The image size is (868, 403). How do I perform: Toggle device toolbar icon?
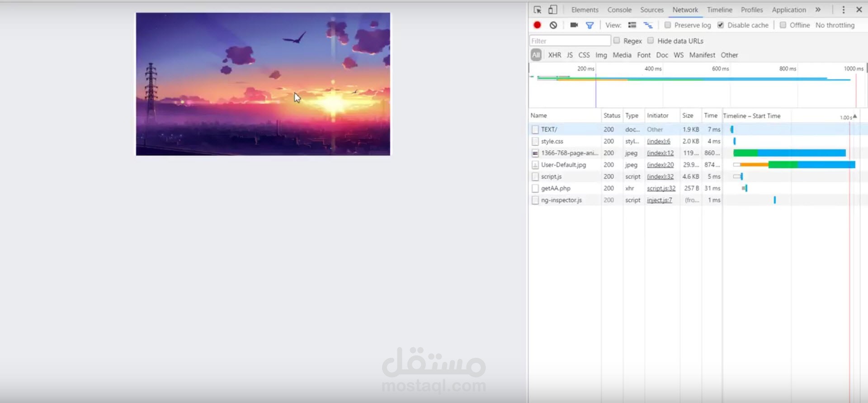tap(552, 9)
